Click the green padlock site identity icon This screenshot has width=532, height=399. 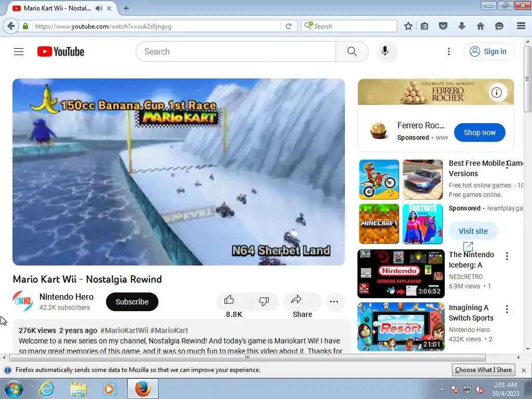pyautogui.click(x=25, y=26)
